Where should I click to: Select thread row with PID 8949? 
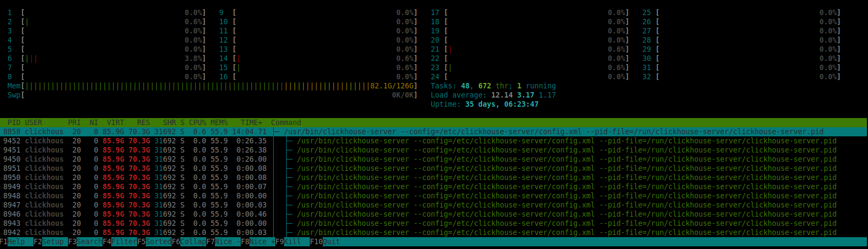point(434,186)
